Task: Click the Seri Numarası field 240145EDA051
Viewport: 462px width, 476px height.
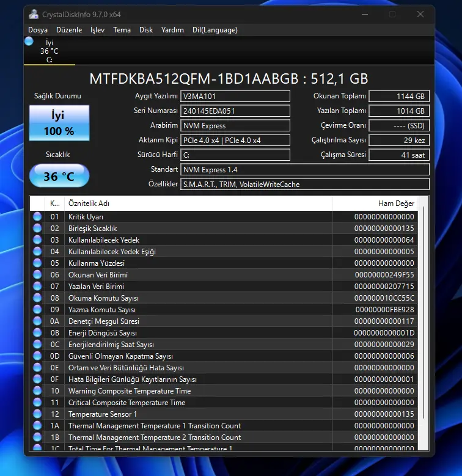Action: (235, 111)
